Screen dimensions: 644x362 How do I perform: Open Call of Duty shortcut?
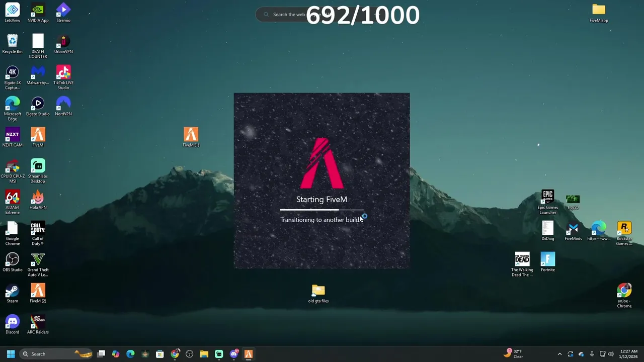pos(38,233)
